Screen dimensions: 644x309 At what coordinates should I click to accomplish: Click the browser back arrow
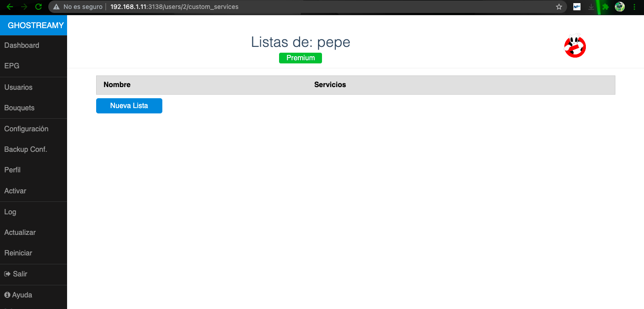pos(10,7)
